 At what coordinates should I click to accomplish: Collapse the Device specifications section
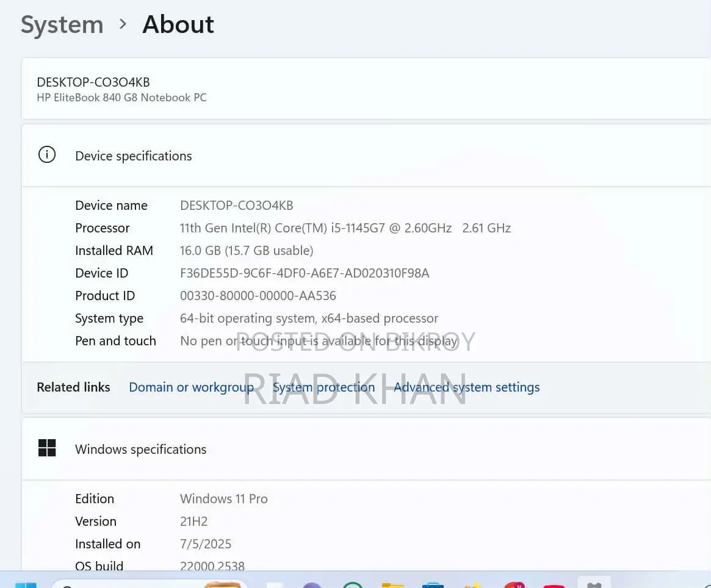coord(366,156)
